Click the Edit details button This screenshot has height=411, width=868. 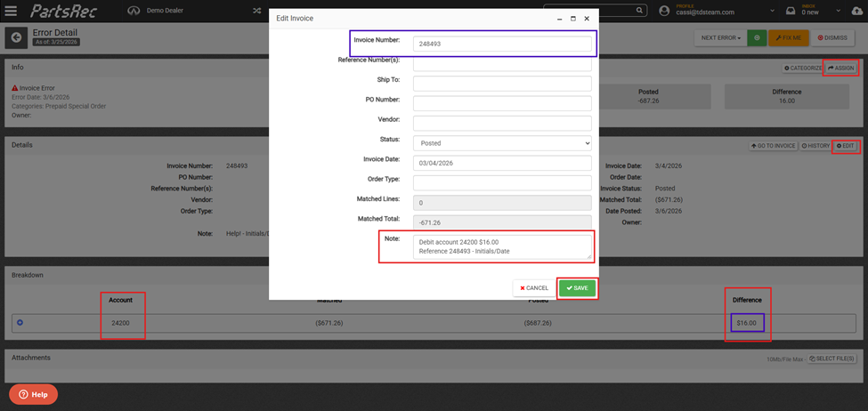coord(845,146)
